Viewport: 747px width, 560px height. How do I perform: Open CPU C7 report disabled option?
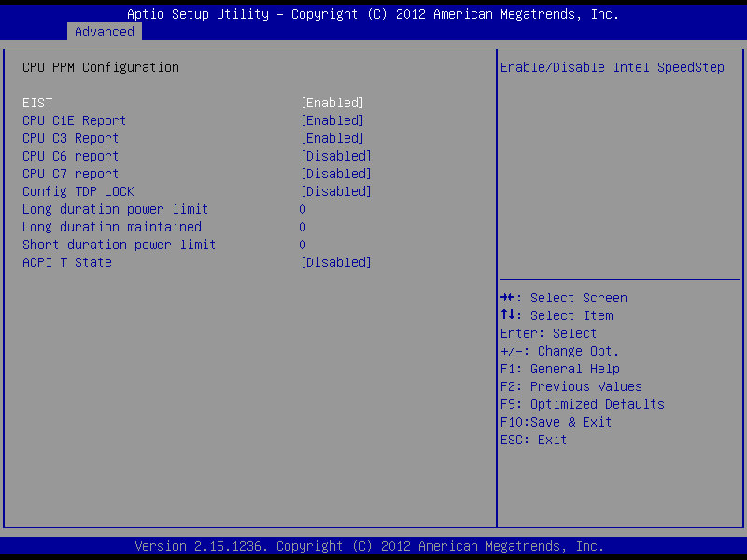click(x=335, y=174)
